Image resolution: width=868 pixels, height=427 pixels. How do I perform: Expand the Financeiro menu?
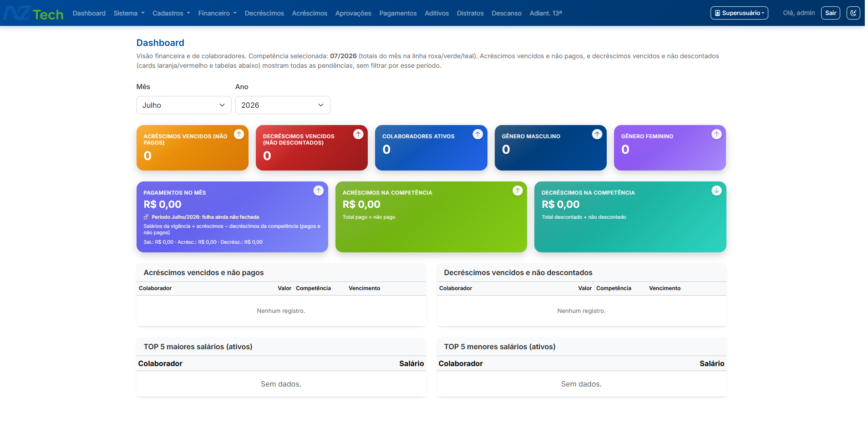point(217,13)
